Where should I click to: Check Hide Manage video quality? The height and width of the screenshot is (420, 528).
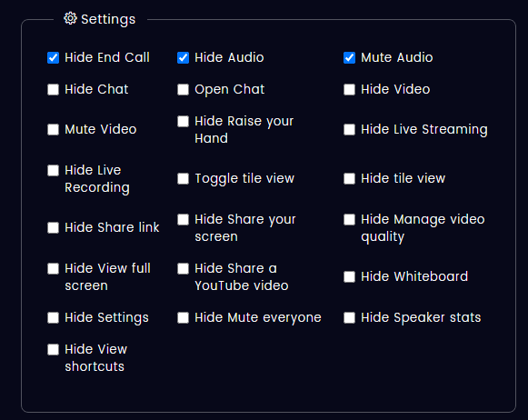tap(350, 220)
